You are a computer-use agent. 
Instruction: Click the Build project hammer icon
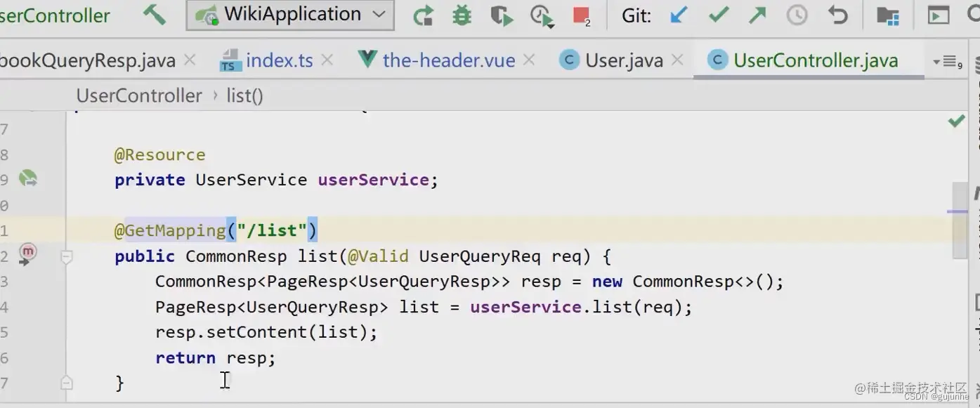pyautogui.click(x=154, y=15)
